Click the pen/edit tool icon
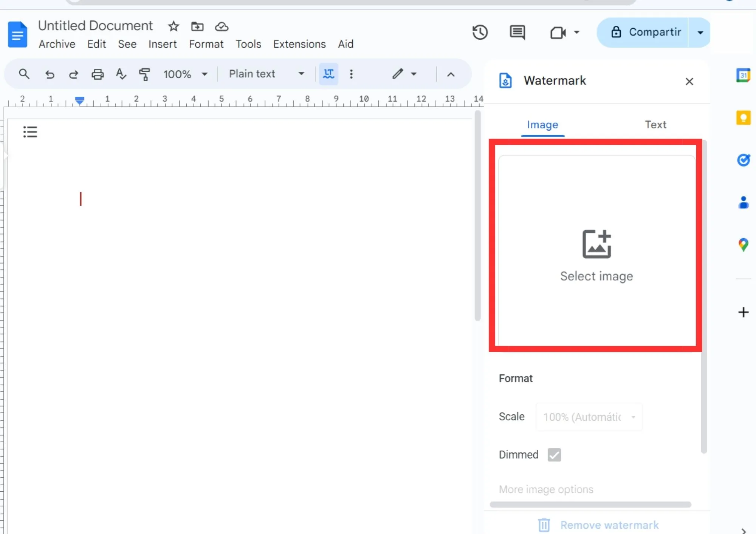 coord(397,74)
